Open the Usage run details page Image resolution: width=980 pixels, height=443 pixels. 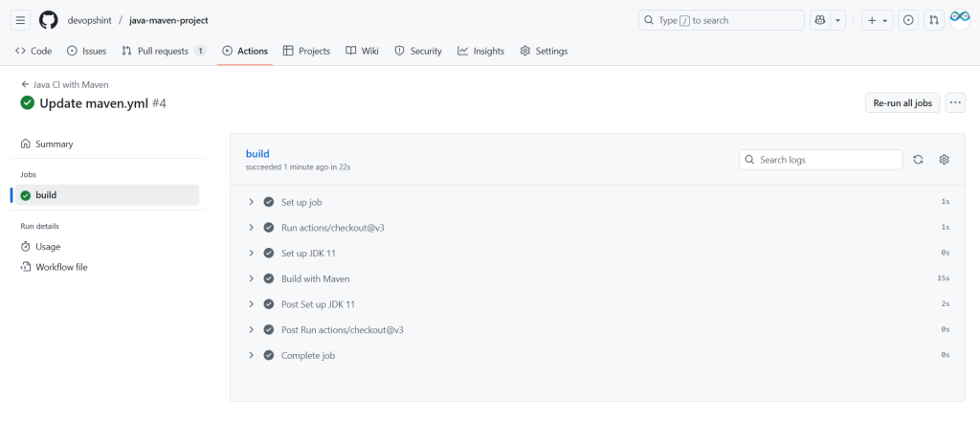(x=105, y=247)
